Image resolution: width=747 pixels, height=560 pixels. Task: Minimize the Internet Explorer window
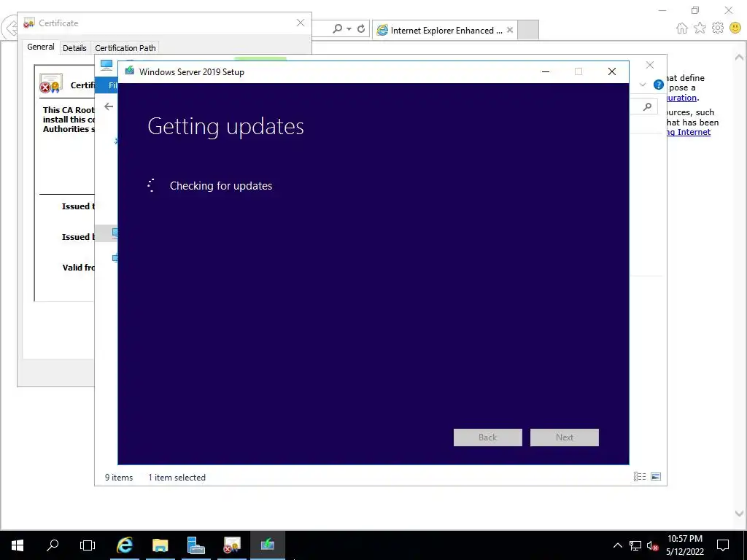click(662, 10)
